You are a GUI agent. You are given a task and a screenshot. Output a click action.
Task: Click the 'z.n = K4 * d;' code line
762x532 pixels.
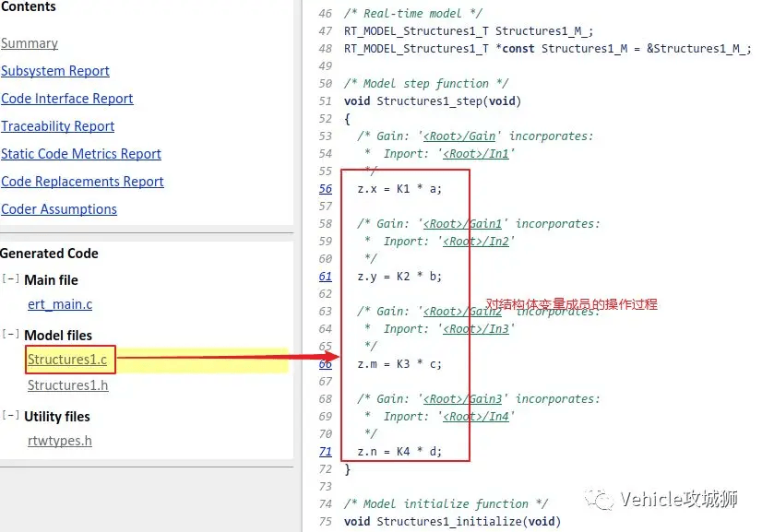click(x=399, y=452)
